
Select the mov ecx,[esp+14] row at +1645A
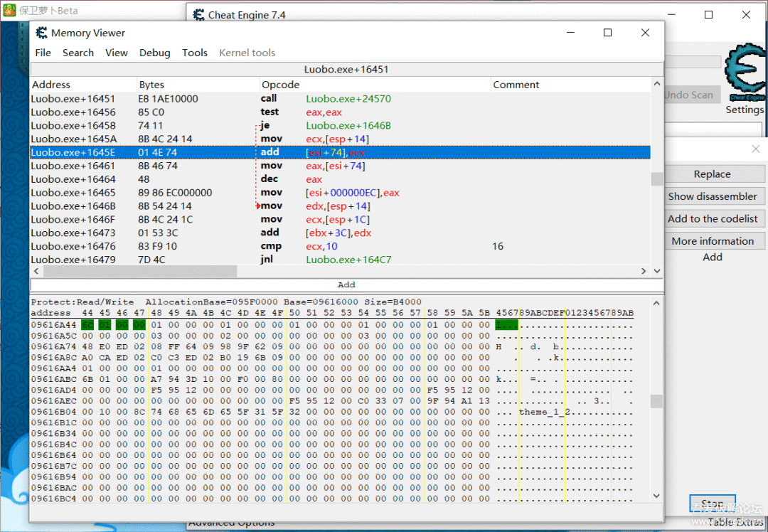(x=340, y=139)
